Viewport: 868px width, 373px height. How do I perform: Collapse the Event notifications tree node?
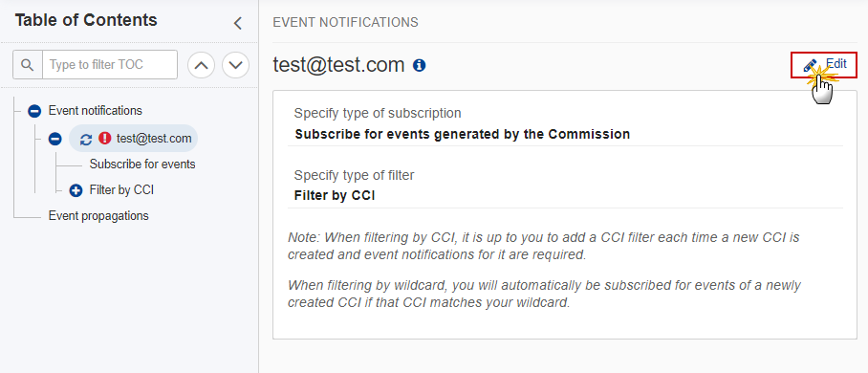point(34,111)
